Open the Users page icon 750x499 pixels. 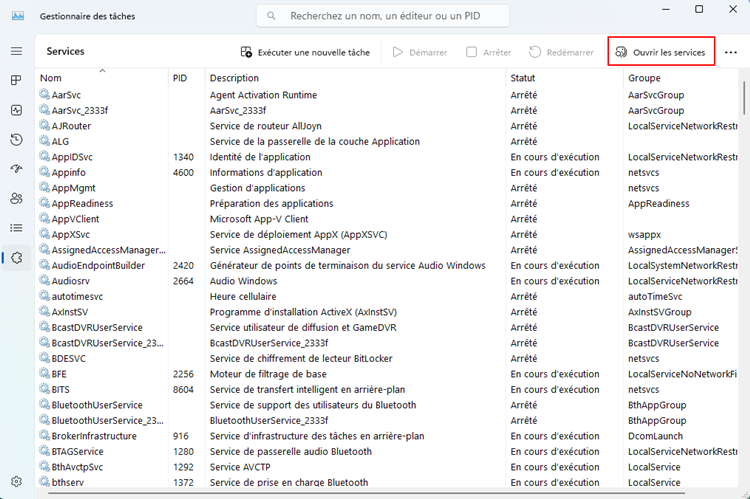16,198
